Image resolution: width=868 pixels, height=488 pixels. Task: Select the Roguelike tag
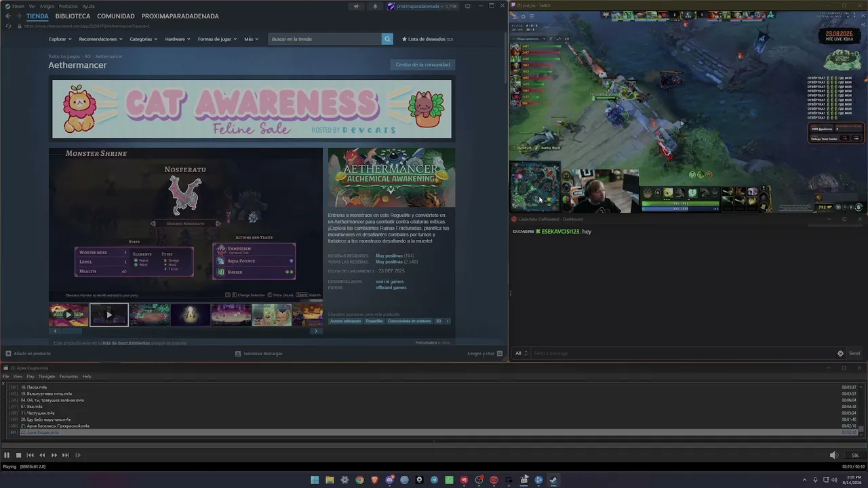coord(374,321)
